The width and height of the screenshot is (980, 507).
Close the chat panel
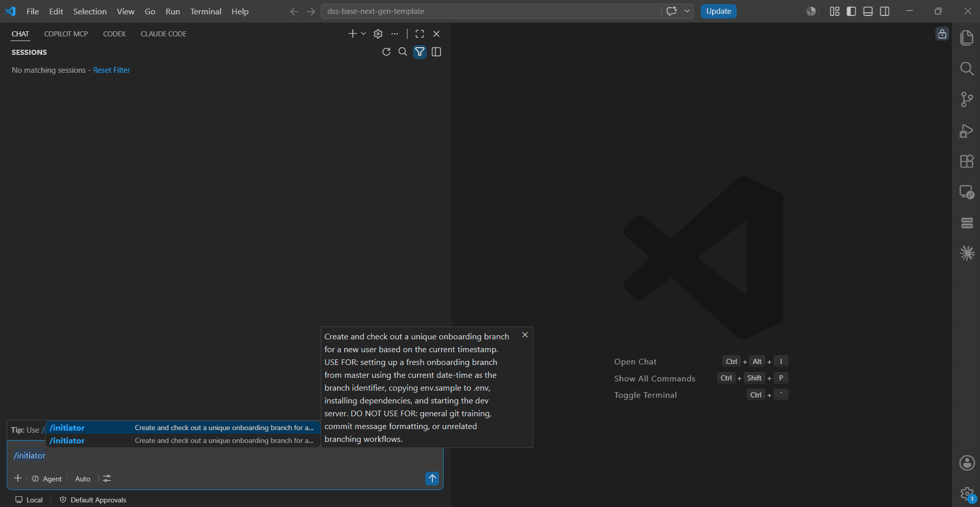pyautogui.click(x=436, y=34)
